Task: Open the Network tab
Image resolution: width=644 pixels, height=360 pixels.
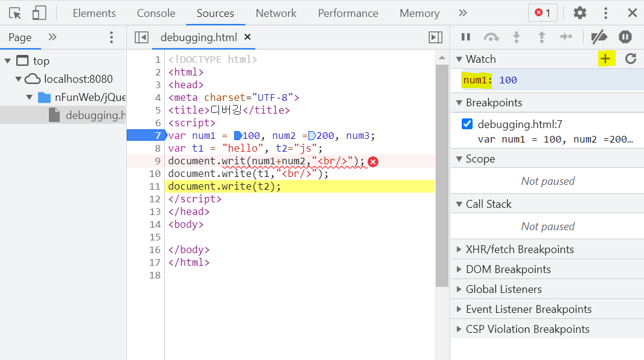Action: 276,13
